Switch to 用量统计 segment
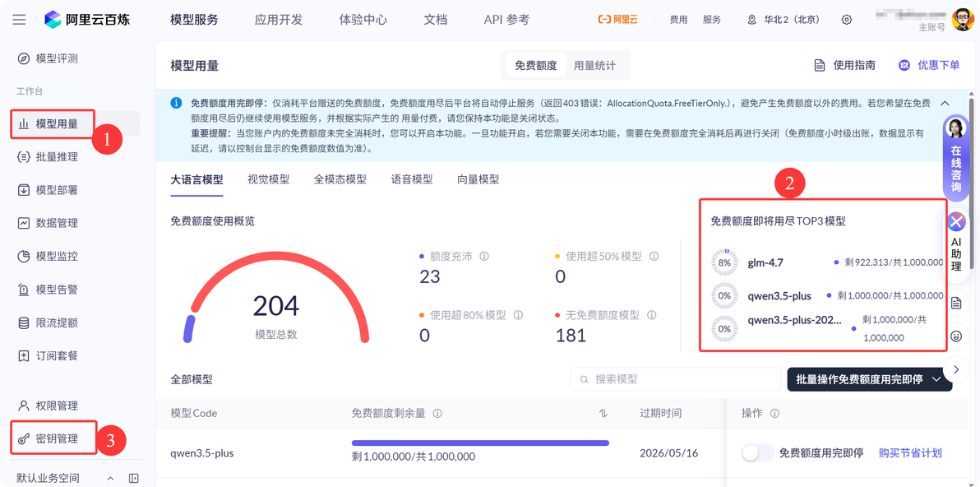This screenshot has width=980, height=487. [x=595, y=66]
